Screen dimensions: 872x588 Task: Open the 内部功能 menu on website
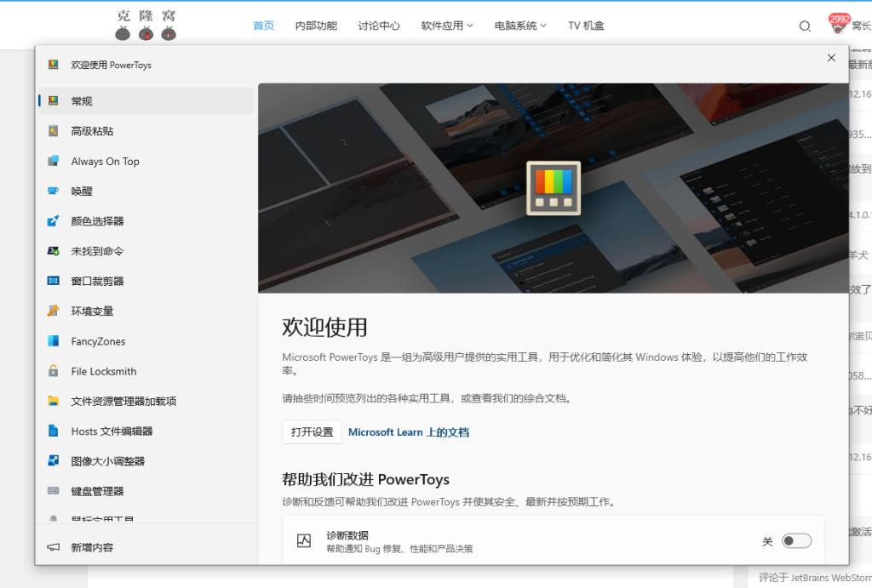pos(316,26)
